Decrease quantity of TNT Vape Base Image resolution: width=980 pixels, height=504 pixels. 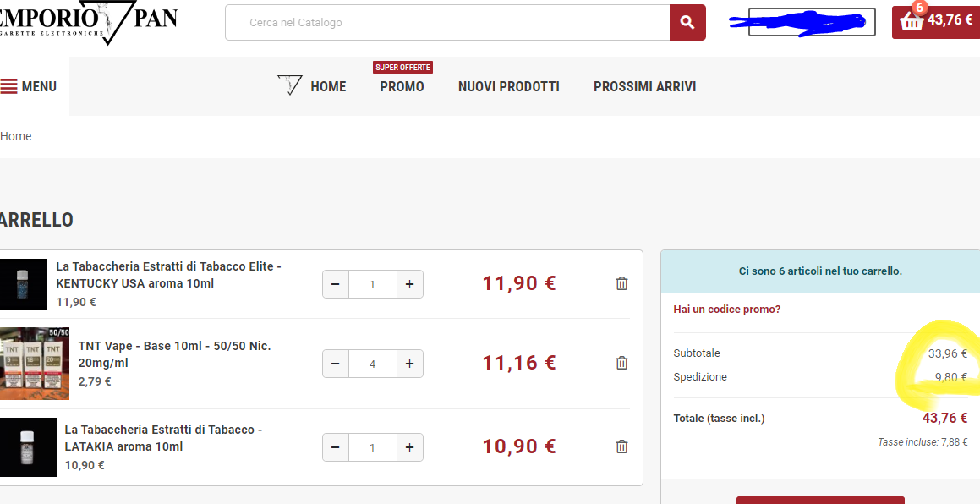(336, 364)
